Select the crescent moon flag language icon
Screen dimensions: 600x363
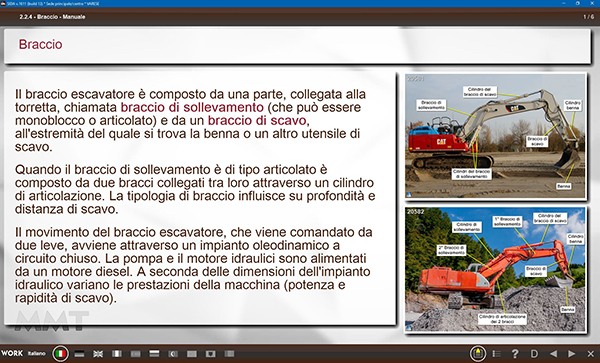[x=173, y=354]
